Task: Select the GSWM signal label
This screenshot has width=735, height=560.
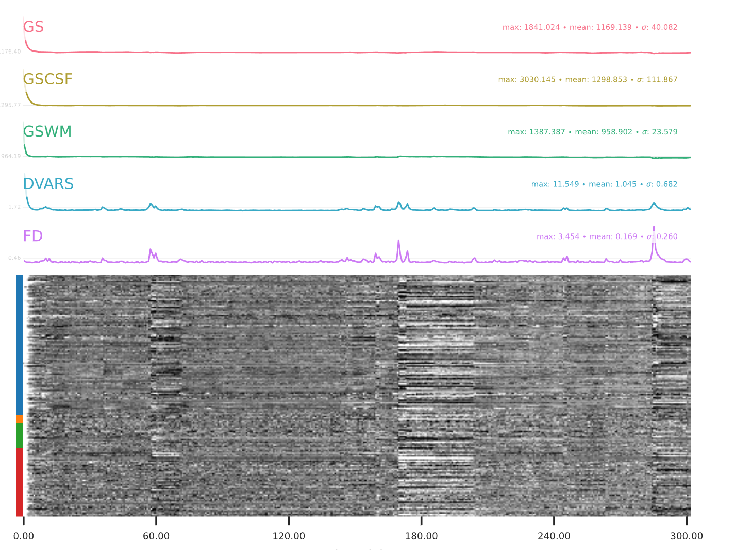Action: (x=47, y=132)
